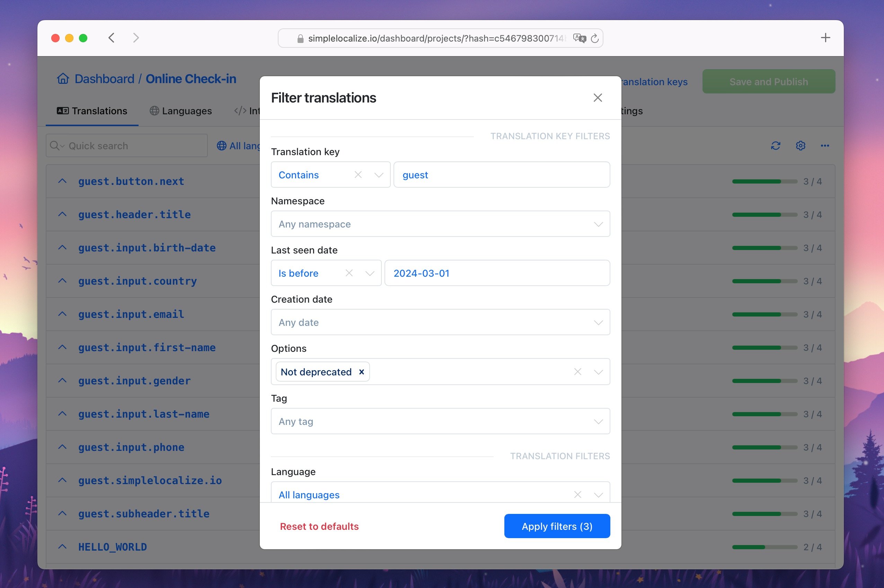Remove the 'Not deprecated' options filter tag

(x=362, y=372)
